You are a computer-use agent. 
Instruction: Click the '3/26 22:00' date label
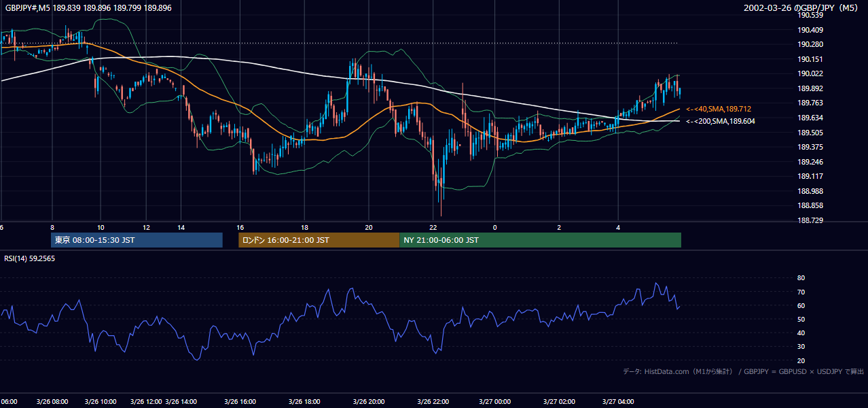433,402
